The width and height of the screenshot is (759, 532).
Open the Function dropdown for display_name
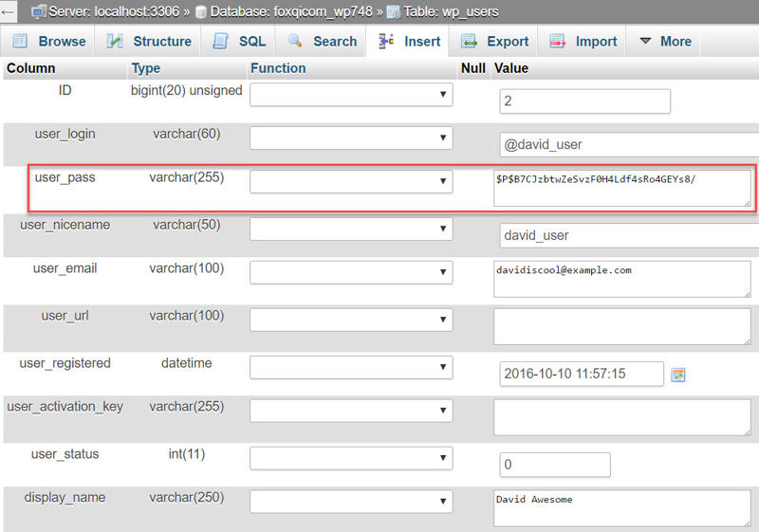[351, 502]
